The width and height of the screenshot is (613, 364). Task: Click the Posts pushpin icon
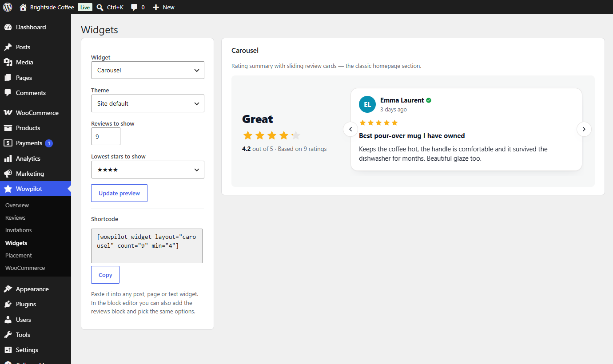coord(8,47)
